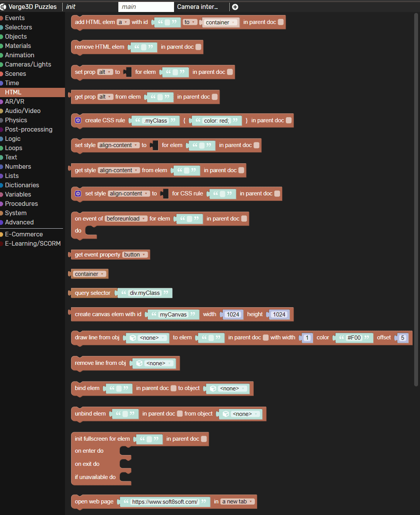Click the cube icon in the draw line from obj selector
The image size is (420, 515).
(x=133, y=338)
